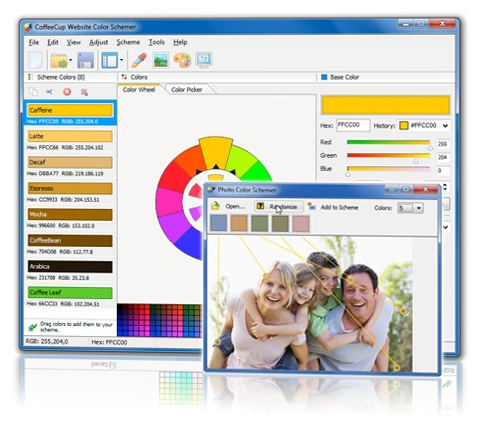Click the Save floppy disk icon
The height and width of the screenshot is (432, 484).
tap(85, 61)
